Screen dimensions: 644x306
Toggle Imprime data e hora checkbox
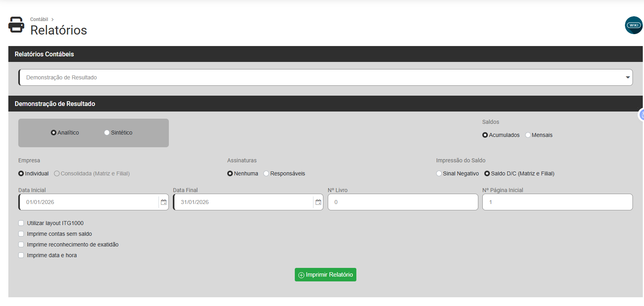click(21, 255)
